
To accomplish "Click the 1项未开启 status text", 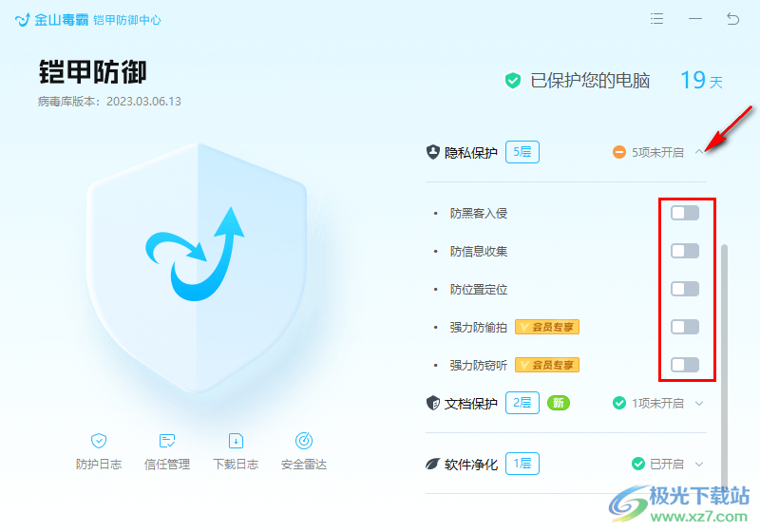I will pyautogui.click(x=657, y=403).
